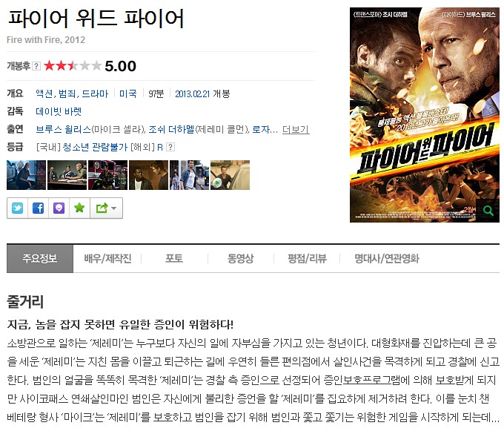Click the help icon next to 개봉후
Image resolution: width=504 pixels, height=434 pixels.
click(36, 66)
